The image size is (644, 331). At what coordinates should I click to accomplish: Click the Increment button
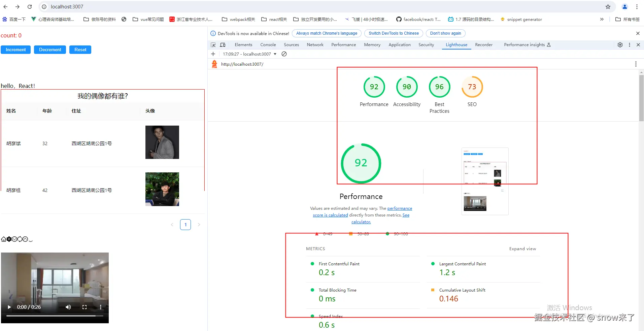pyautogui.click(x=15, y=49)
